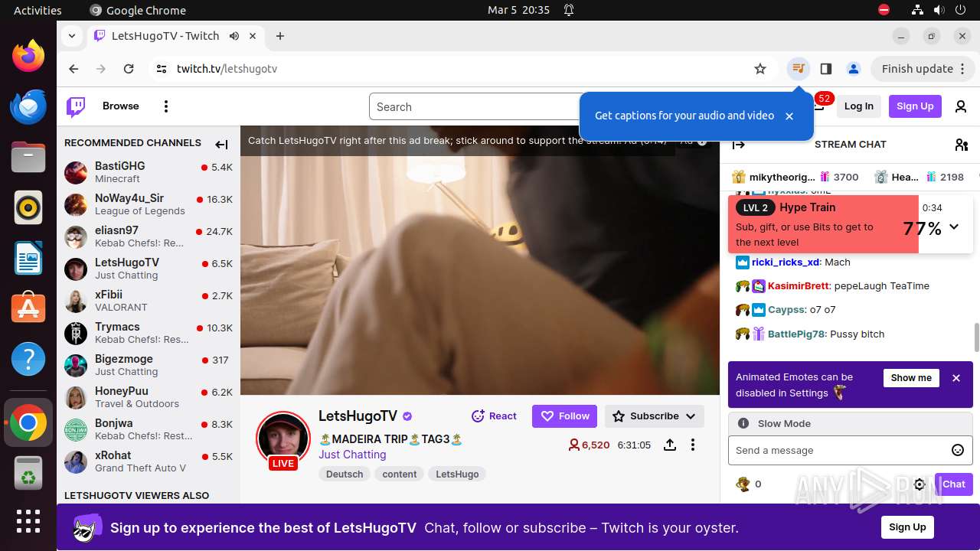Click the chat scrollbar handle

point(976,337)
